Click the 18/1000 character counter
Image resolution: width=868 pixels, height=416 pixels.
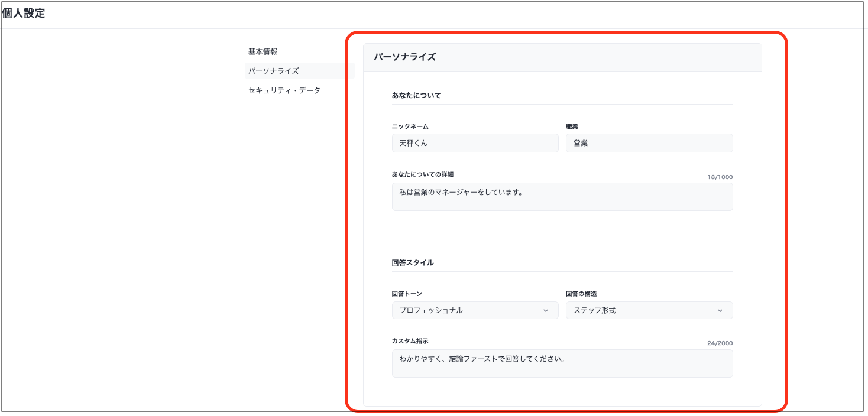(x=720, y=177)
